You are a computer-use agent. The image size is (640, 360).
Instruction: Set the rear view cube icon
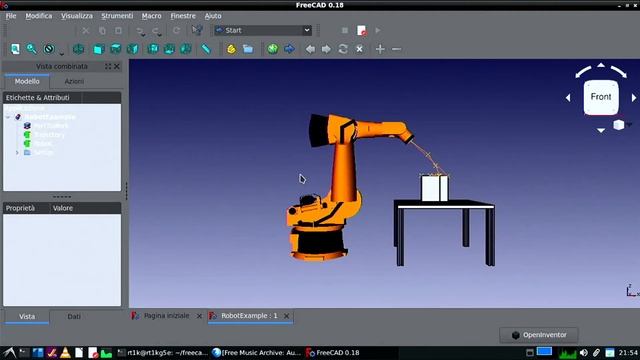pos(153,49)
